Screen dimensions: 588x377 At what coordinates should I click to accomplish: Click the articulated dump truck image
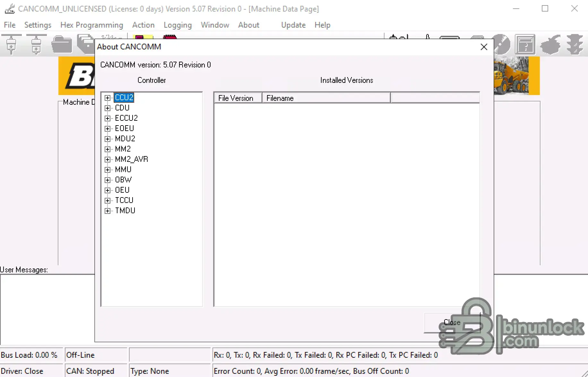coord(511,76)
